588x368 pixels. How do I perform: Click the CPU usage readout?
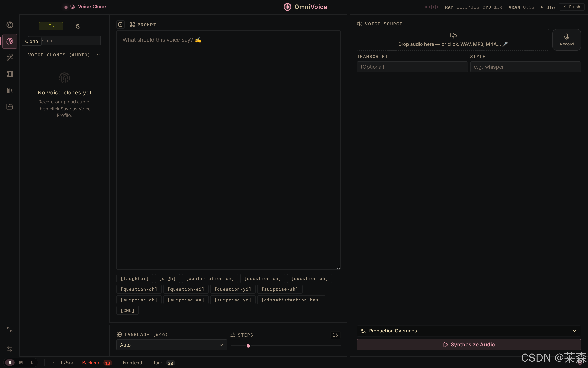point(492,7)
